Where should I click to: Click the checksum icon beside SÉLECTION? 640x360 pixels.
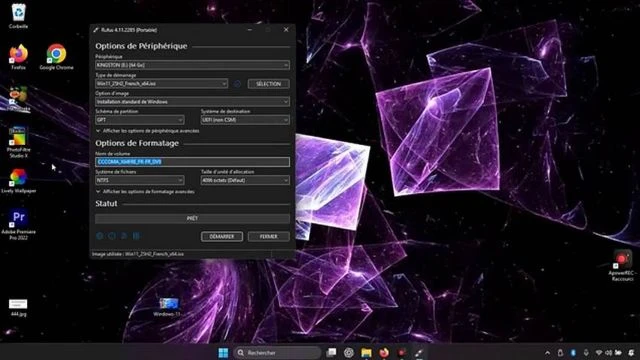pos(238,84)
